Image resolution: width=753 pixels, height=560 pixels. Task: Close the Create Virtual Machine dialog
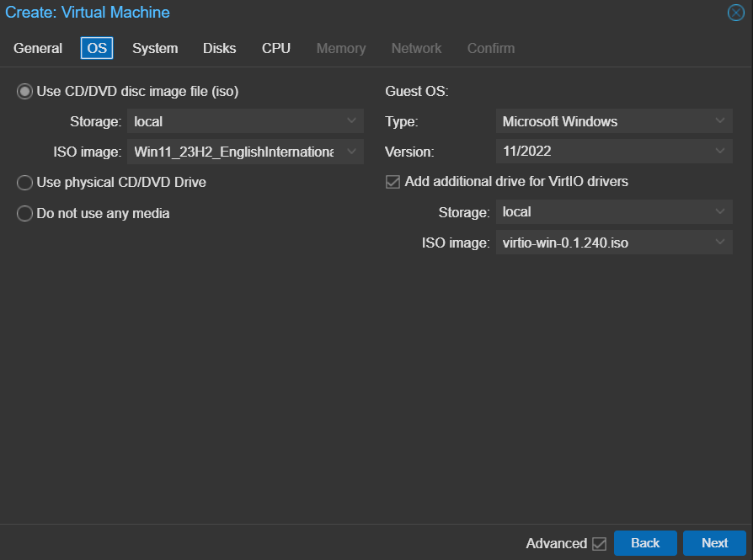click(735, 13)
